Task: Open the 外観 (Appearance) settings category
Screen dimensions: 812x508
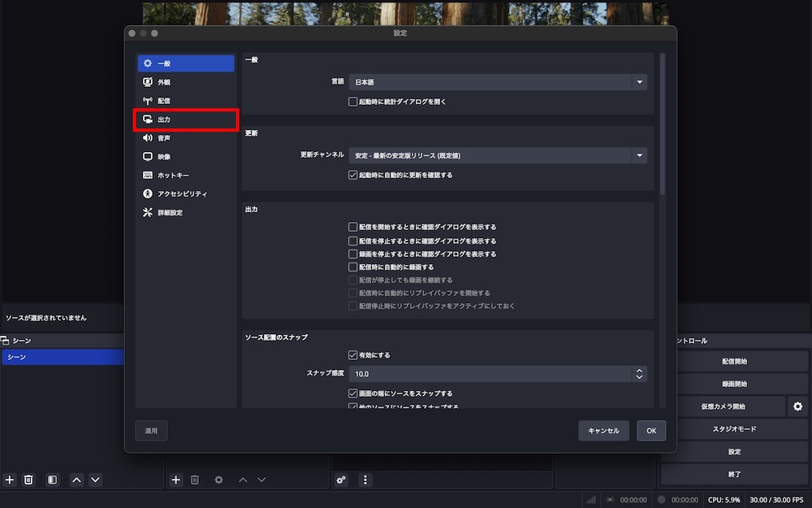Action: click(186, 82)
